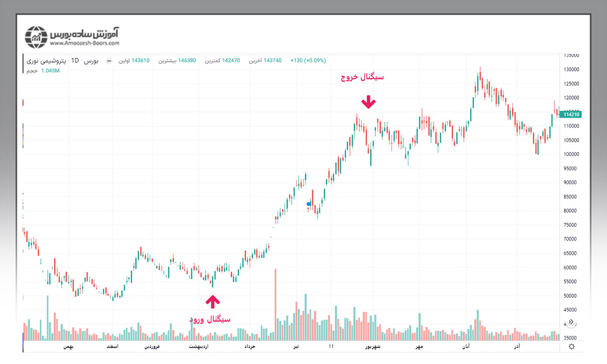Click the 130000 price axis level
This screenshot has width=607, height=364.
(x=571, y=69)
